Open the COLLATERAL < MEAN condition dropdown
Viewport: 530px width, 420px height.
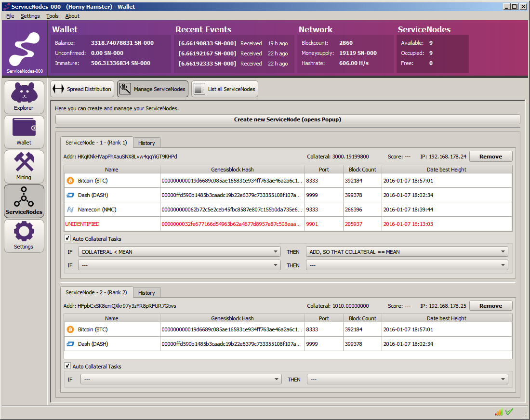tap(179, 252)
